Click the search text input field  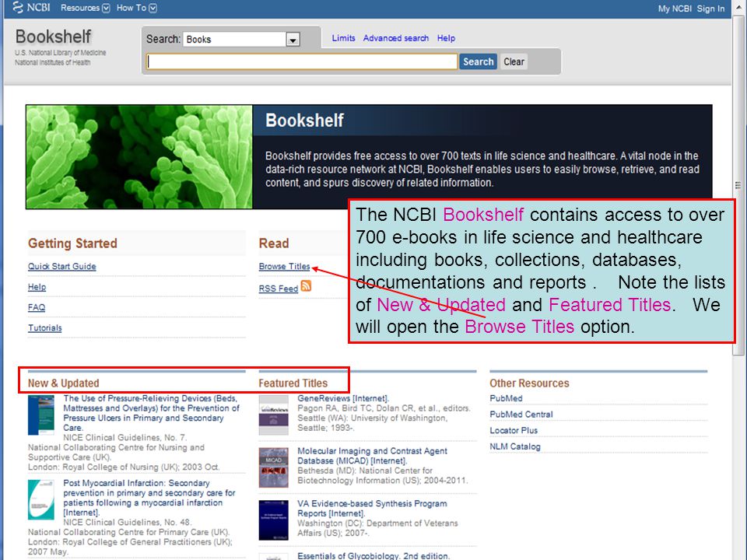302,61
